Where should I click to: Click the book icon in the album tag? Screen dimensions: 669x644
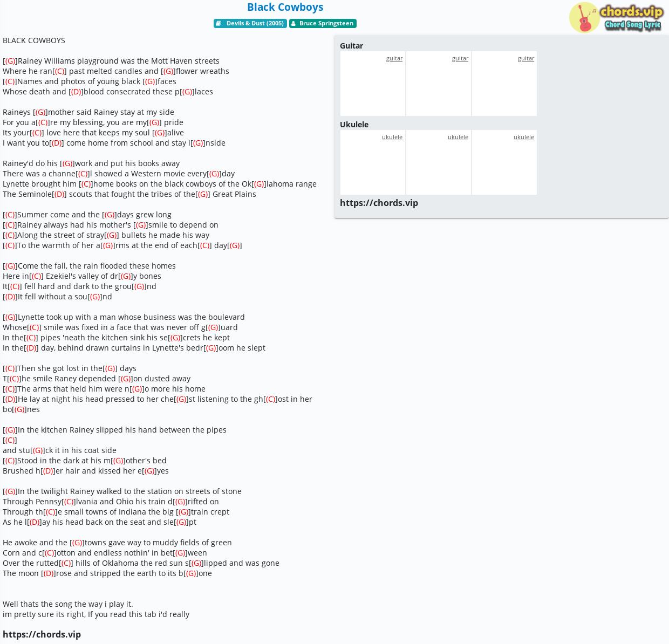[x=219, y=23]
